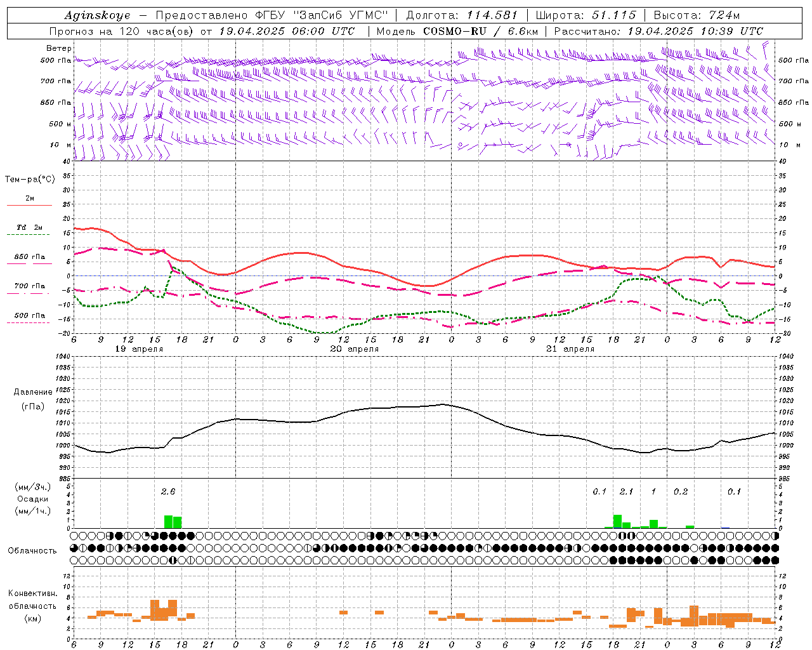Click the 2.1 precipitation total
Image resolution: width=812 pixels, height=650 pixels.
[x=626, y=491]
